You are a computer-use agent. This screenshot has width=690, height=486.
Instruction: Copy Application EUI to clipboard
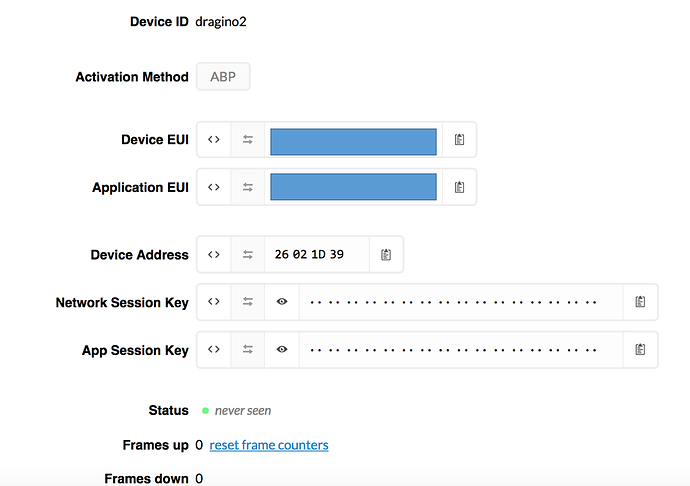point(459,187)
